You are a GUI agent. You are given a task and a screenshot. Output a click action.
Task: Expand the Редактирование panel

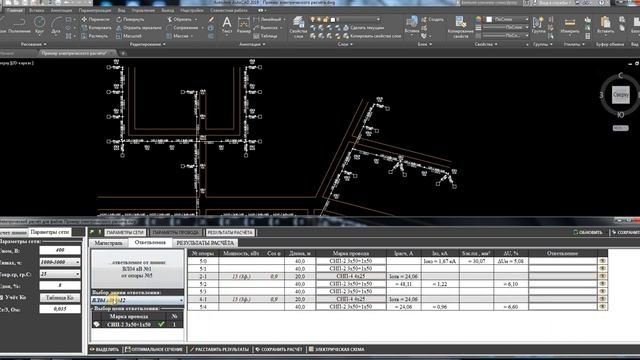(147, 44)
